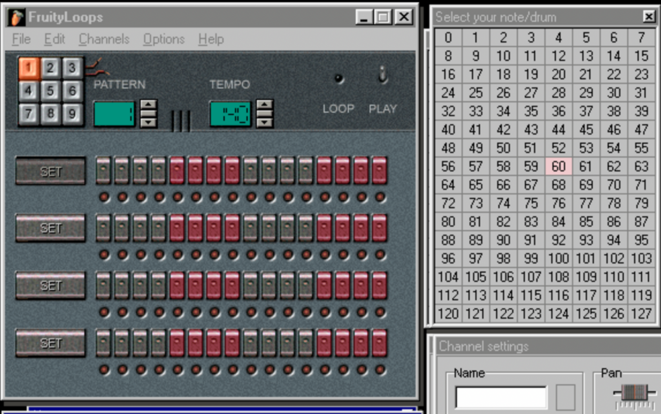661x414 pixels.
Task: Toggle last step of first channel
Action: (379, 170)
